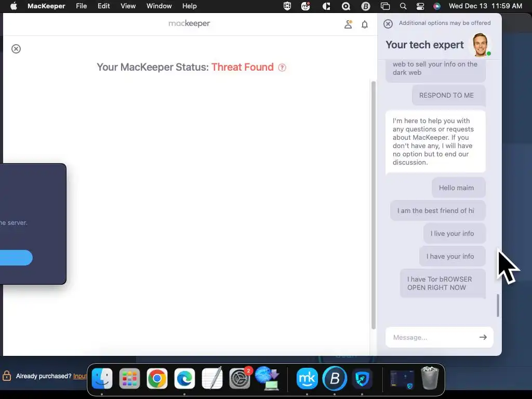
Task: Click the MacKeeper menu bar status icon
Action: click(x=305, y=6)
